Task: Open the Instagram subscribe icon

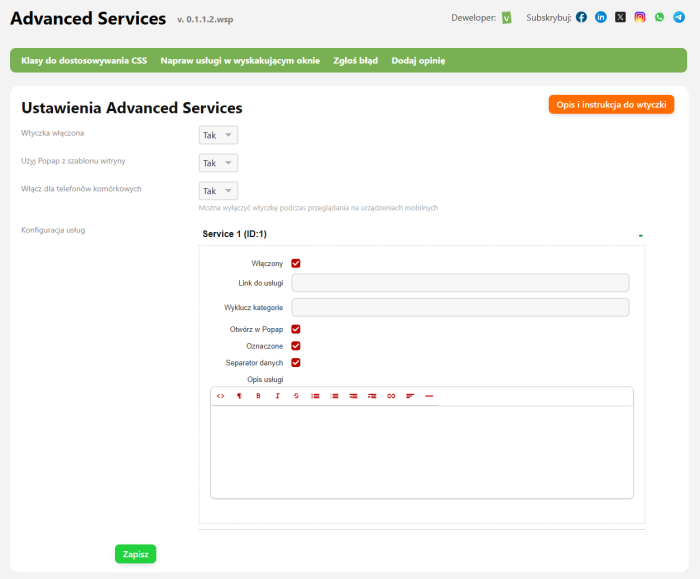Action: [640, 17]
